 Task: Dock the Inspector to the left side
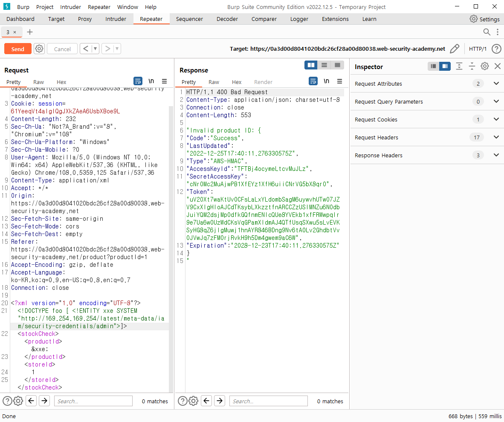click(433, 66)
